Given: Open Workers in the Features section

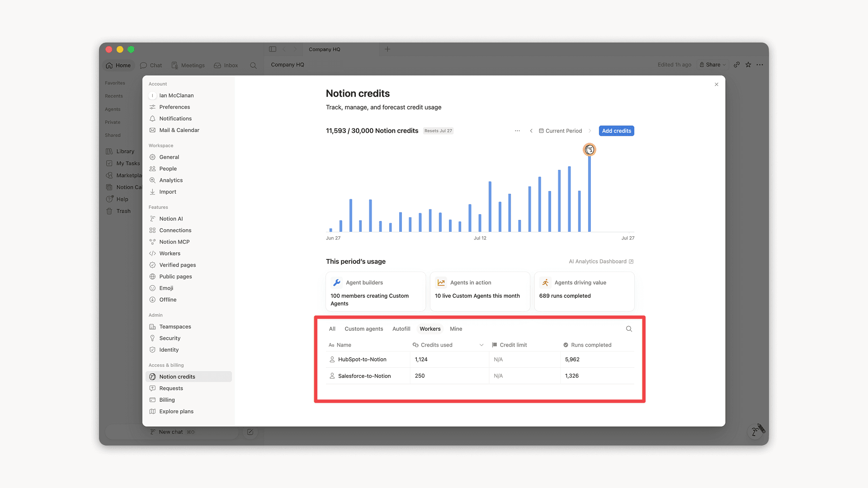Looking at the screenshot, I should click(x=189, y=253).
